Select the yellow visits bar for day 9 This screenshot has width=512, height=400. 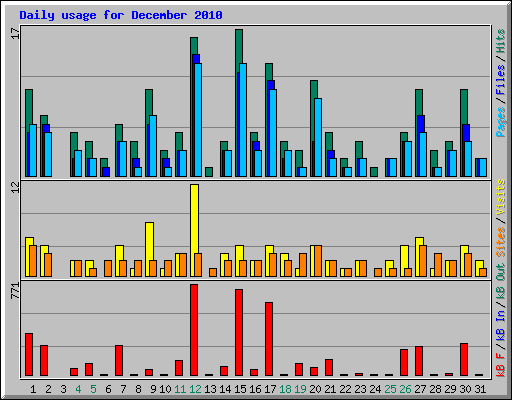click(149, 241)
